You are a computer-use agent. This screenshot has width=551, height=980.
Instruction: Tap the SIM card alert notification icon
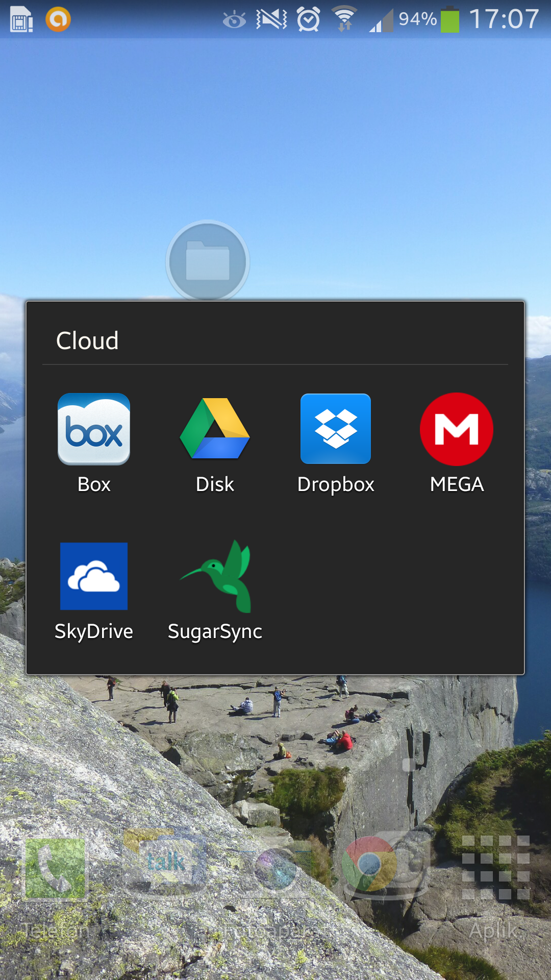[x=21, y=19]
